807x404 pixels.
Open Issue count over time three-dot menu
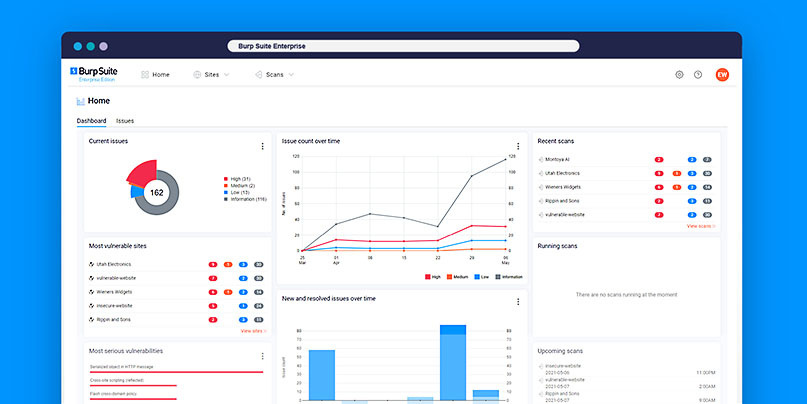(x=518, y=147)
